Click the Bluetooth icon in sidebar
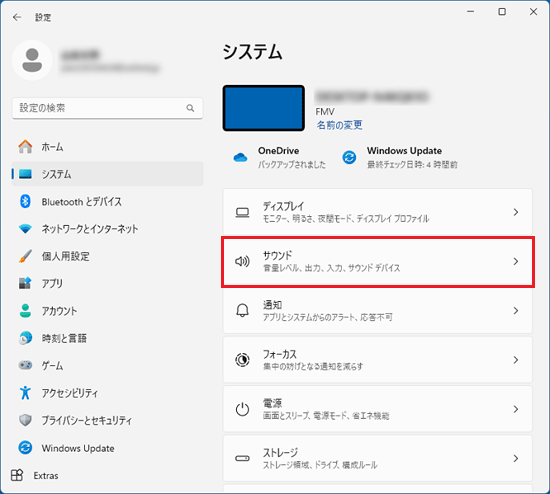Image resolution: width=550 pixels, height=494 pixels. coord(25,201)
